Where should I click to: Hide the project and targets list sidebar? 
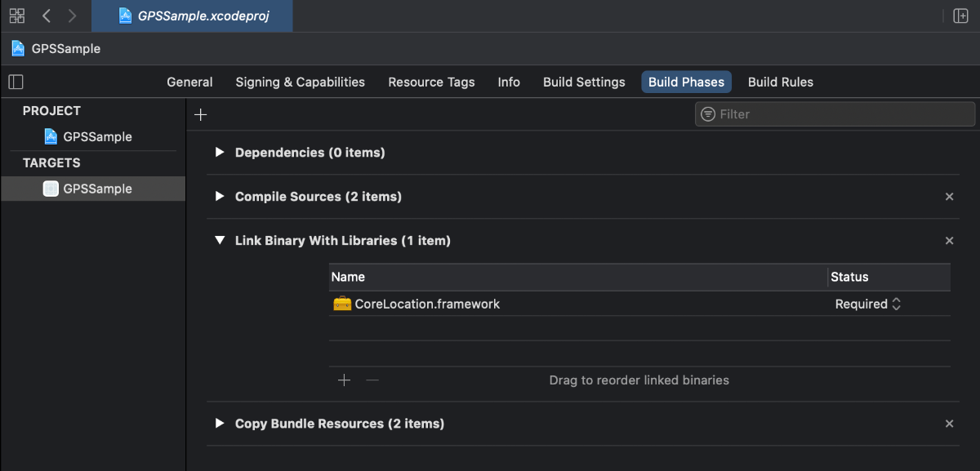tap(16, 82)
